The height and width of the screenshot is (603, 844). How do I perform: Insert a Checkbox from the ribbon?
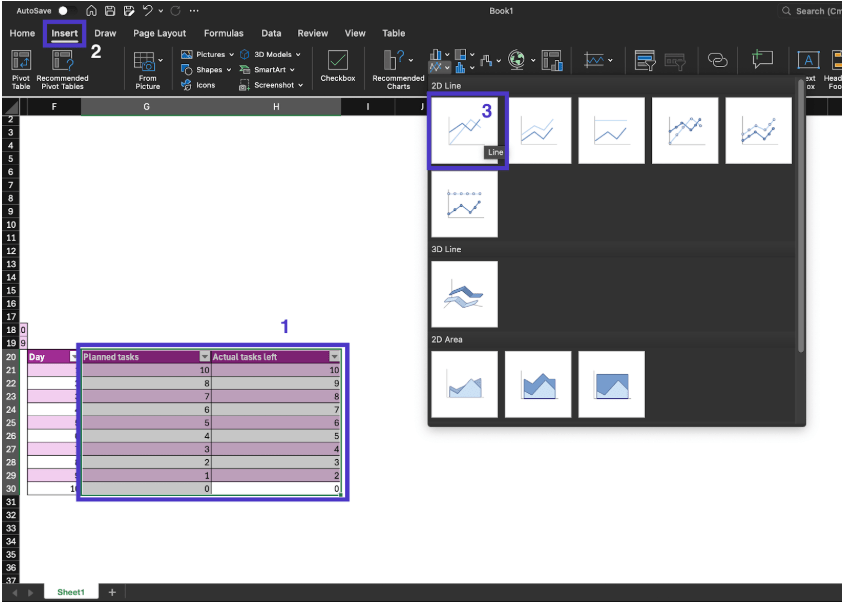pyautogui.click(x=338, y=62)
